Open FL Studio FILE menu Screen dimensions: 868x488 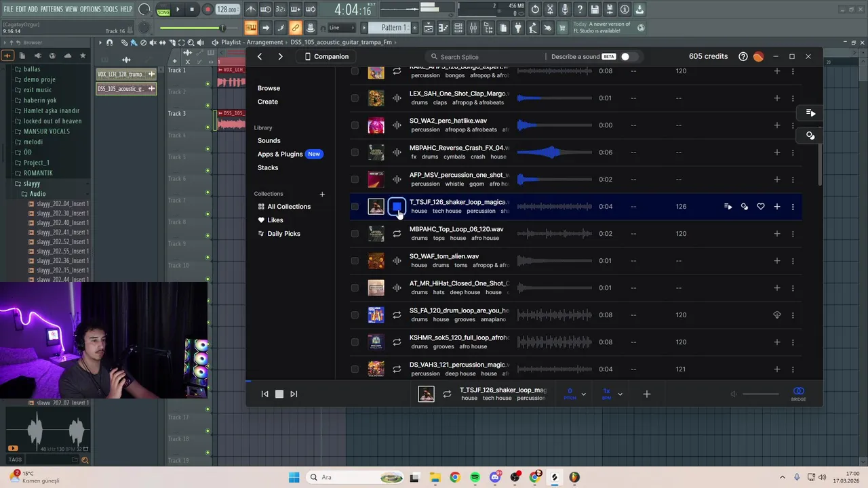(8, 9)
